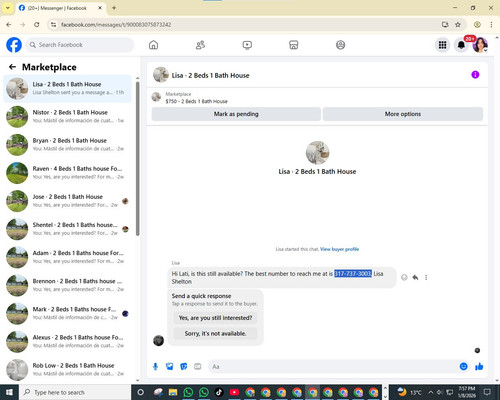Open the Rob Low - 2 Beds 1 Bath House chat
500x400 pixels.
pyautogui.click(x=67, y=370)
